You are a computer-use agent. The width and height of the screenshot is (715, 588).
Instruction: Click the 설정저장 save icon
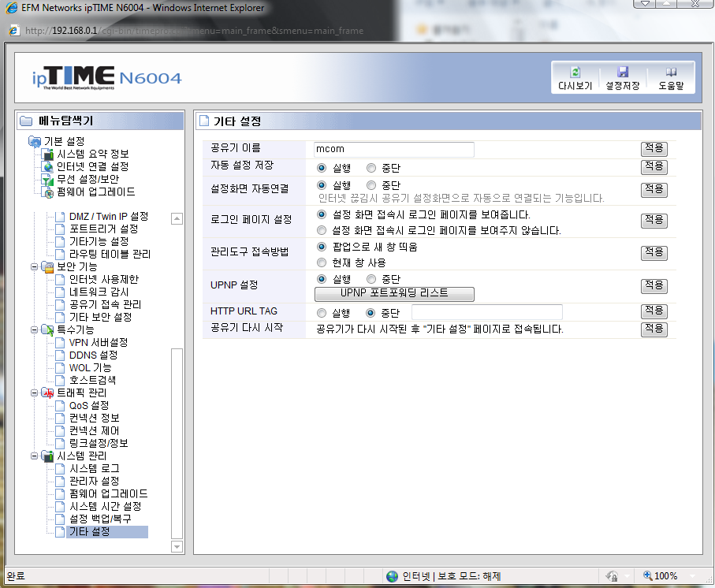click(x=623, y=72)
